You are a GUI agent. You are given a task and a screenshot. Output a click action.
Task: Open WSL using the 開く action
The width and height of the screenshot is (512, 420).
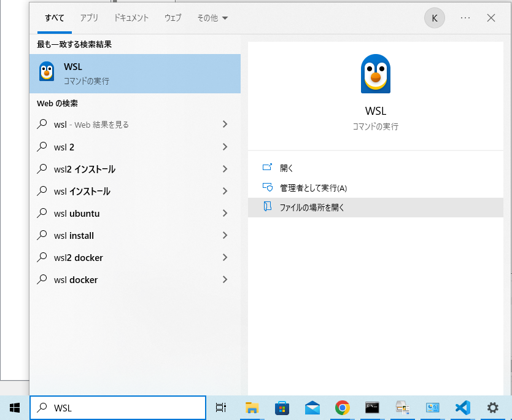click(x=376, y=168)
